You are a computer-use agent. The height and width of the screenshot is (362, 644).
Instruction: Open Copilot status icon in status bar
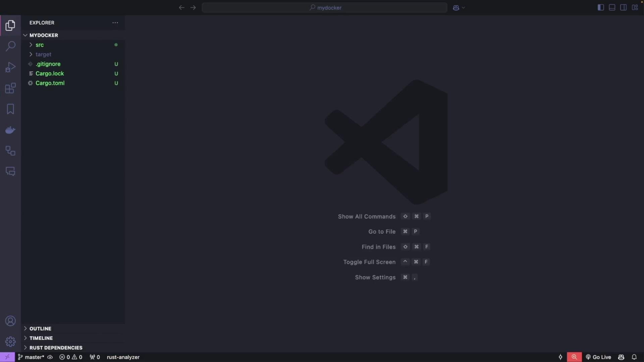pos(621,357)
